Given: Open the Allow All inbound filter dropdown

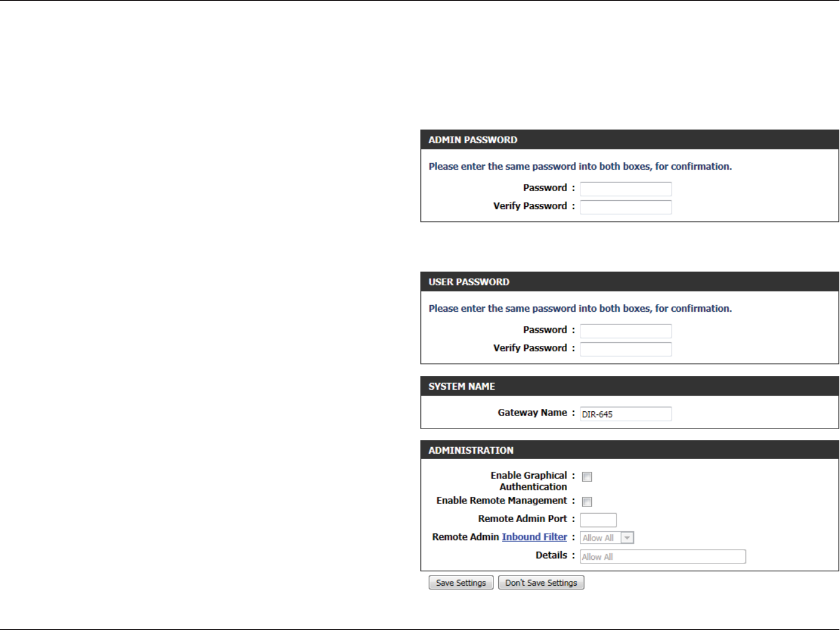Looking at the screenshot, I should click(607, 538).
